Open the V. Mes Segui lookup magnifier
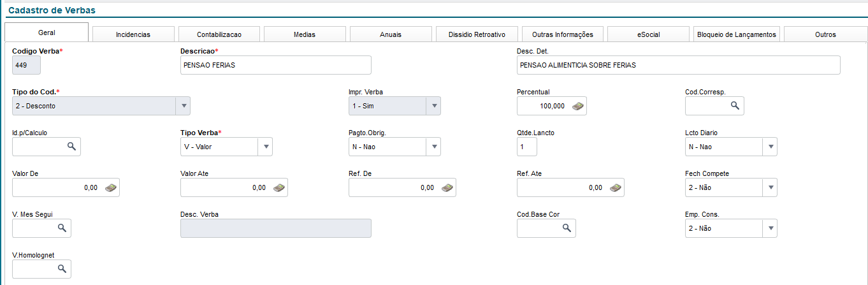The height and width of the screenshot is (285, 868). coord(62,228)
